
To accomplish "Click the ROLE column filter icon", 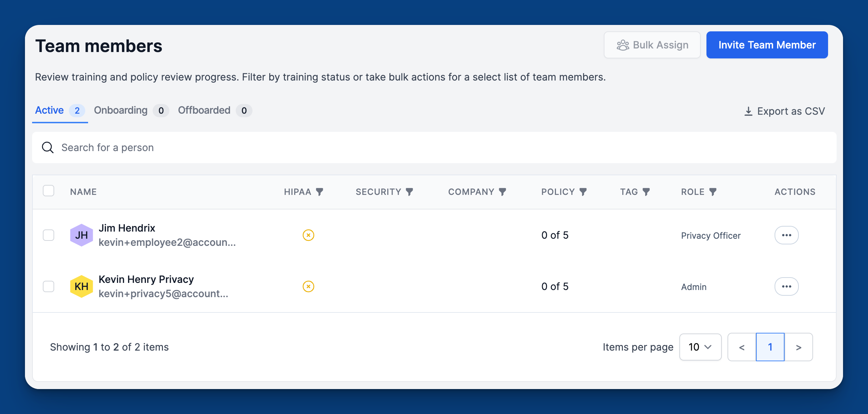I will click(713, 192).
